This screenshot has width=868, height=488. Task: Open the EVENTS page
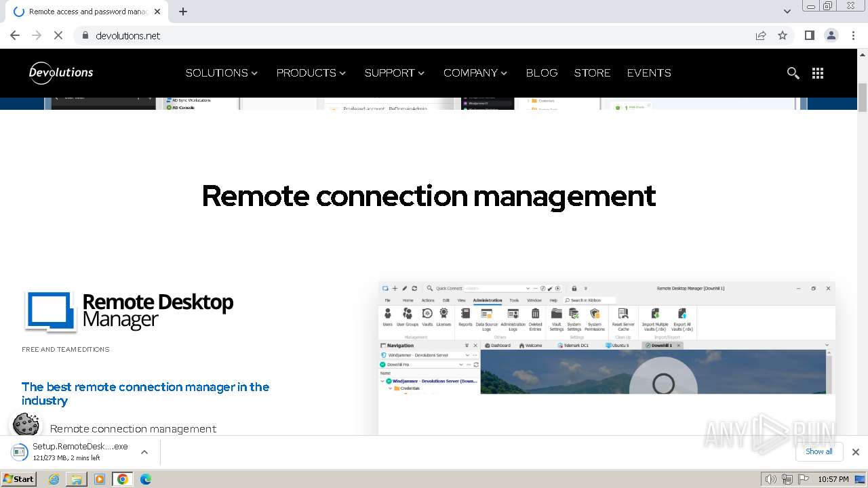(x=649, y=73)
